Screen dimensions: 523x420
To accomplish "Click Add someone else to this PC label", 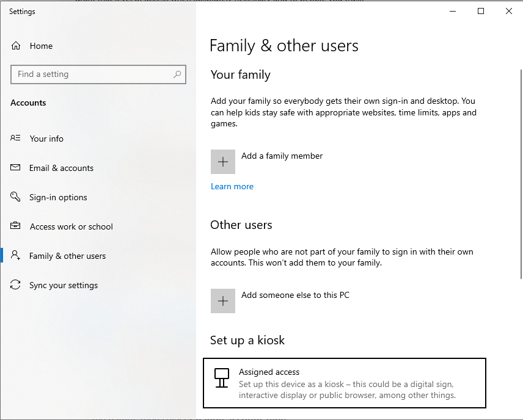I will pyautogui.click(x=295, y=295).
